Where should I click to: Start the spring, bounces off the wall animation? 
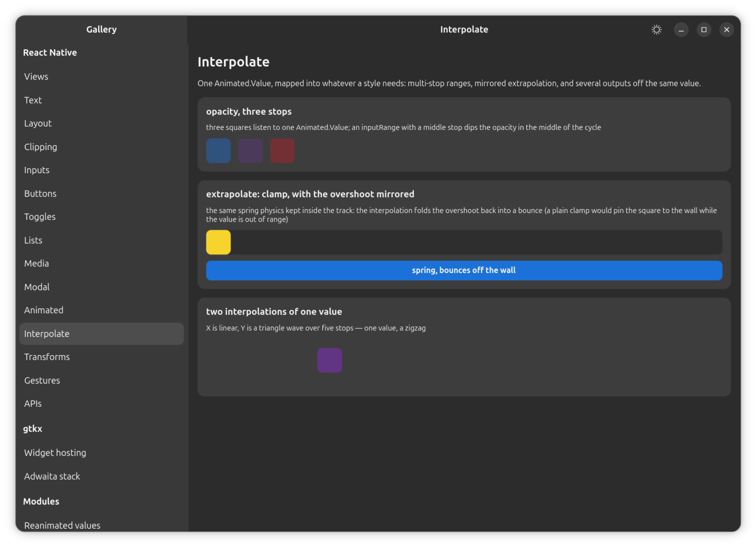click(x=464, y=270)
